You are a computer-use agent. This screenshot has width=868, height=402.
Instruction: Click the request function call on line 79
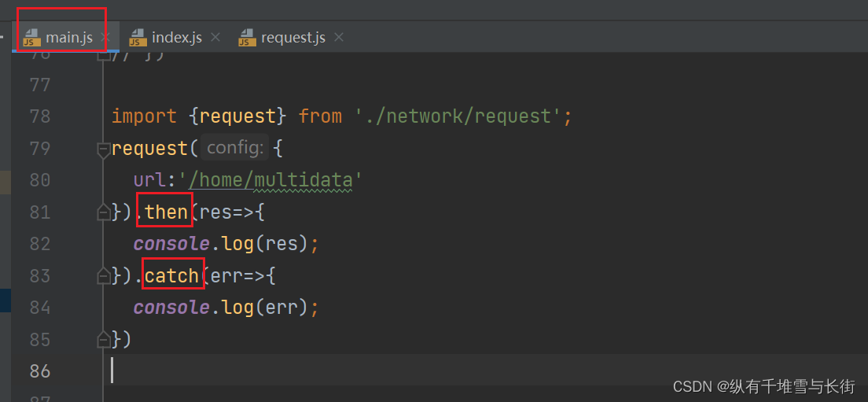tap(149, 149)
